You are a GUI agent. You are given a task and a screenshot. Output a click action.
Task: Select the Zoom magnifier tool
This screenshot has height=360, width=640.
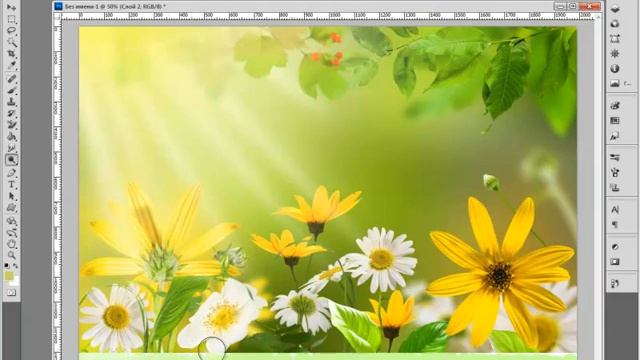11,256
